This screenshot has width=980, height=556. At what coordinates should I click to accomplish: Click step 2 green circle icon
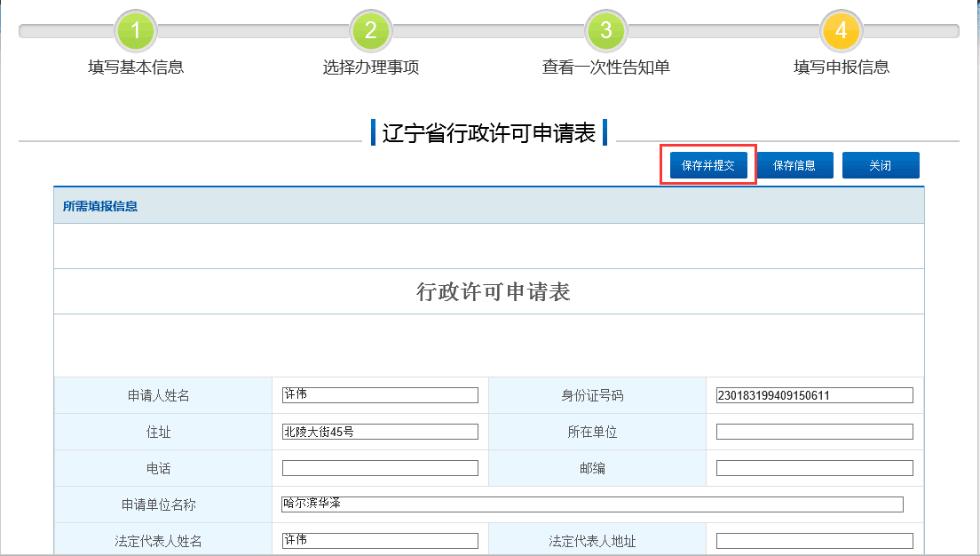pos(371,32)
